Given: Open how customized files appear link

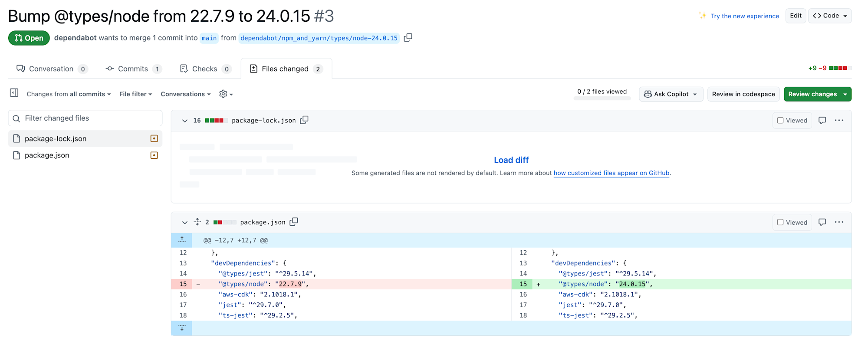Looking at the screenshot, I should (612, 173).
